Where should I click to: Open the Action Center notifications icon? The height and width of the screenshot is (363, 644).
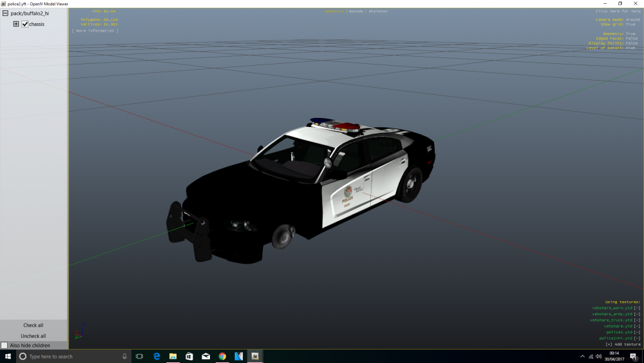tap(634, 357)
